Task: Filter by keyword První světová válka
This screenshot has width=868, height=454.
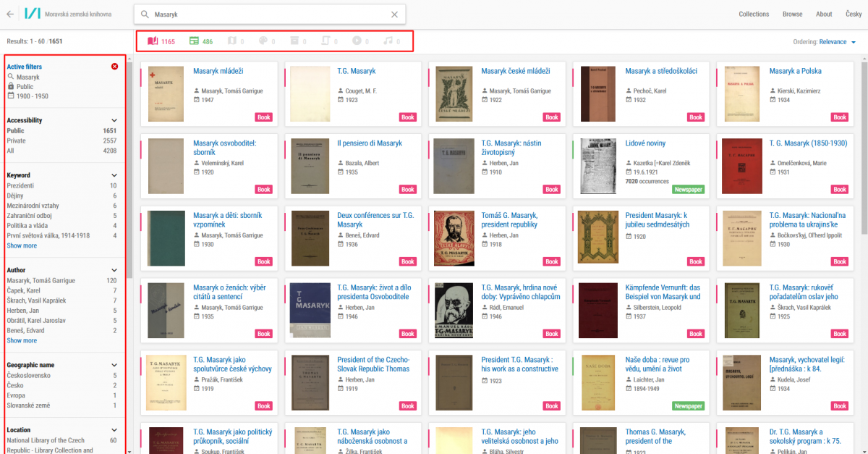Action: tap(61, 235)
